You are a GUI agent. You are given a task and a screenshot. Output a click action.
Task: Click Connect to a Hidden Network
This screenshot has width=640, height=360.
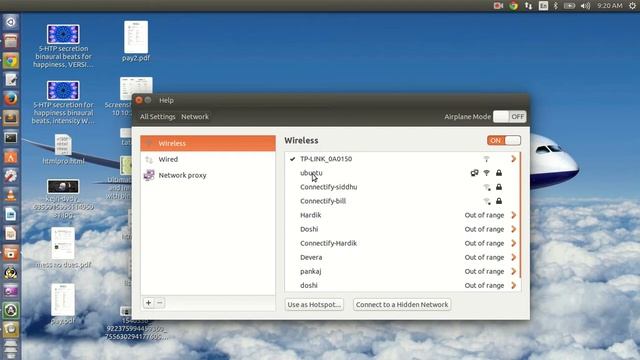click(402, 304)
